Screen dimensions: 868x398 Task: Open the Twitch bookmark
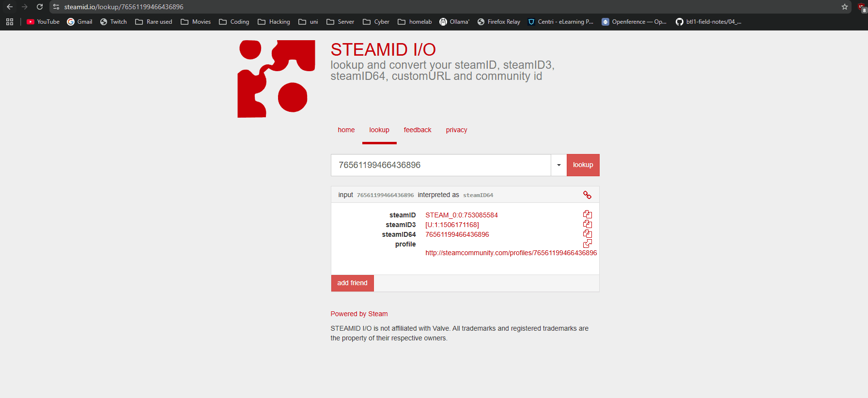113,22
